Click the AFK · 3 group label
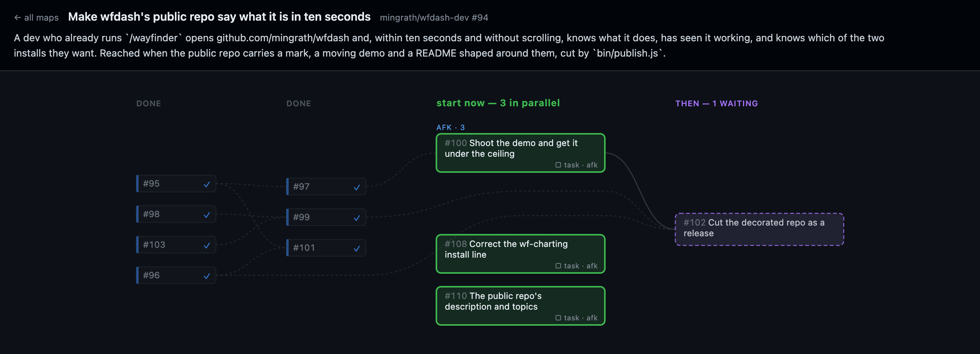The width and height of the screenshot is (980, 354). coord(451,127)
